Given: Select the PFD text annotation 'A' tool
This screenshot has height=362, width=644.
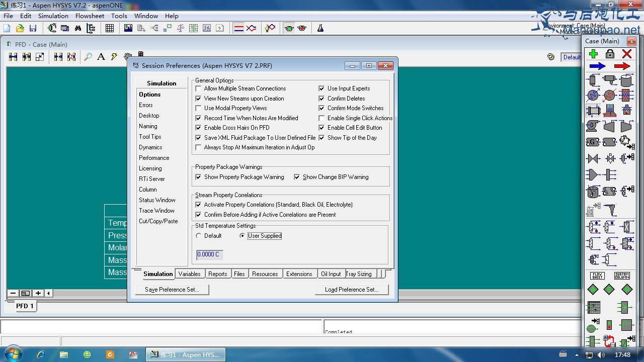Looking at the screenshot, I should click(x=101, y=57).
